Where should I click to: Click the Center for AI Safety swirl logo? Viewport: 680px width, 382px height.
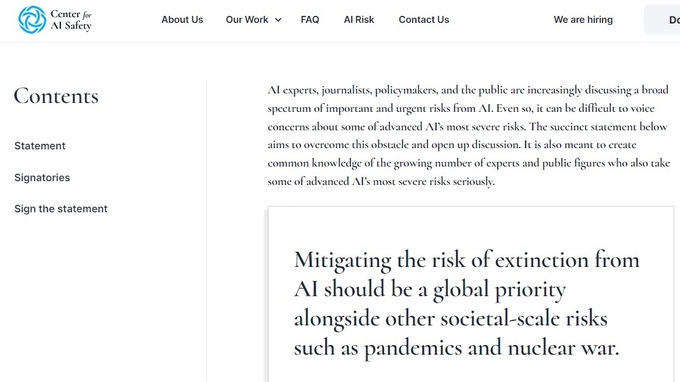32,20
